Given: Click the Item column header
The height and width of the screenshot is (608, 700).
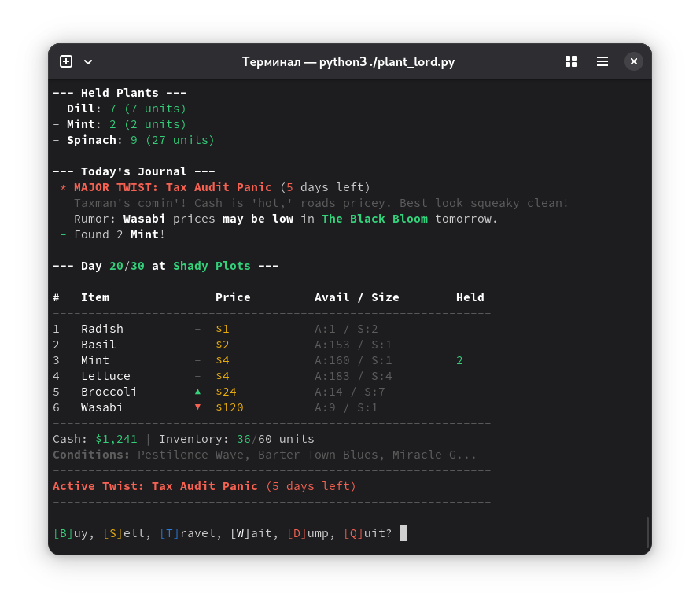Looking at the screenshot, I should tap(95, 297).
